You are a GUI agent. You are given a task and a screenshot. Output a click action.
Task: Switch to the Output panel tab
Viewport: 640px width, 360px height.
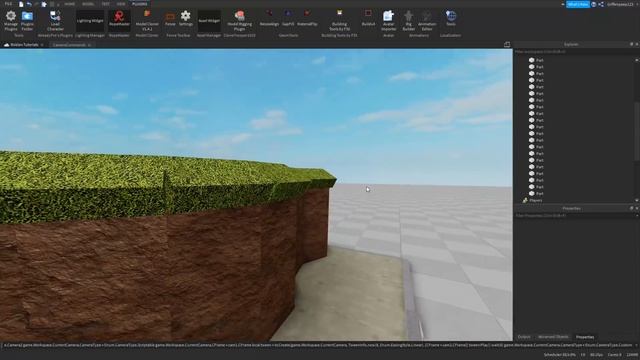pyautogui.click(x=524, y=337)
